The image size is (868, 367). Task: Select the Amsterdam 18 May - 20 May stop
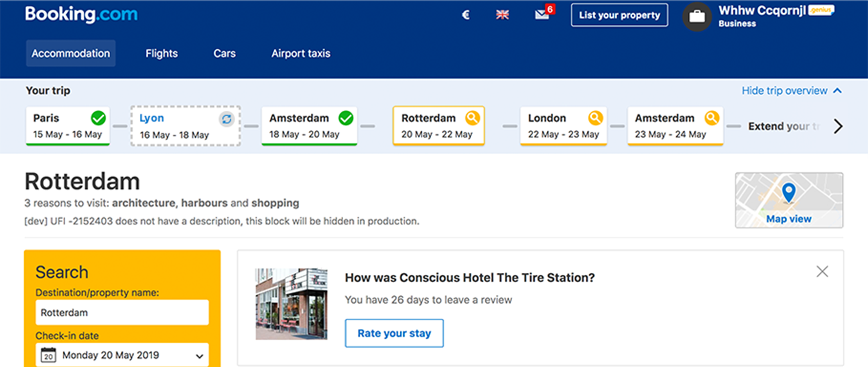pos(309,126)
